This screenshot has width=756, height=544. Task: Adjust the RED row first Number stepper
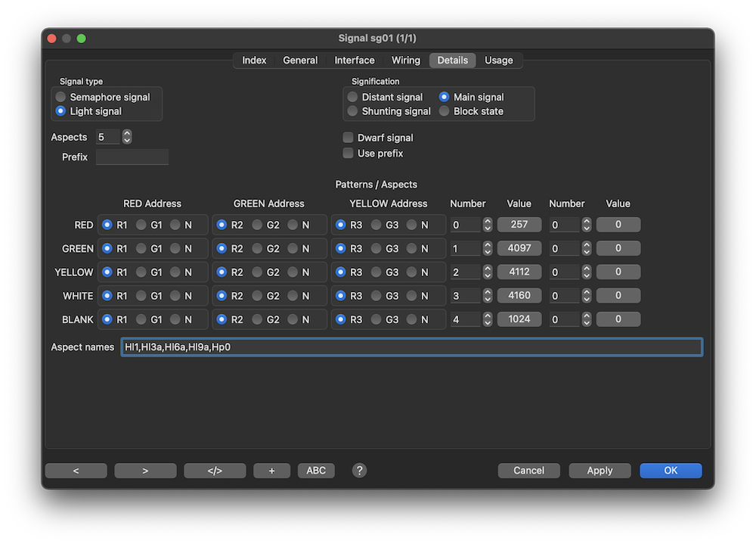(x=488, y=225)
